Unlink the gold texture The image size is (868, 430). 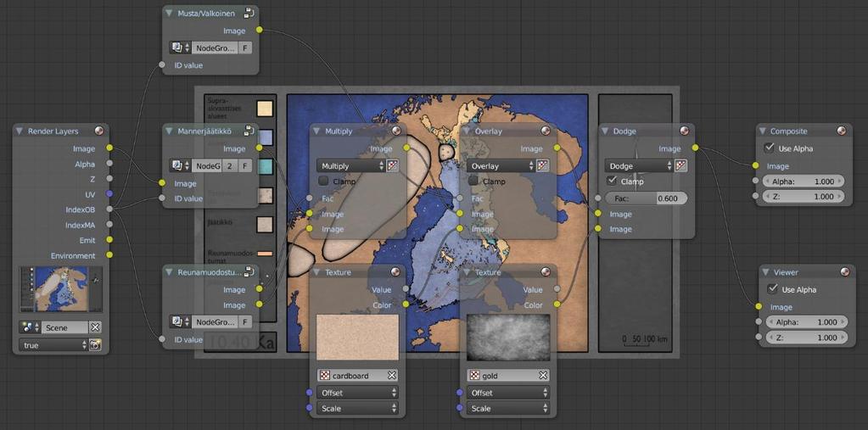[x=543, y=375]
